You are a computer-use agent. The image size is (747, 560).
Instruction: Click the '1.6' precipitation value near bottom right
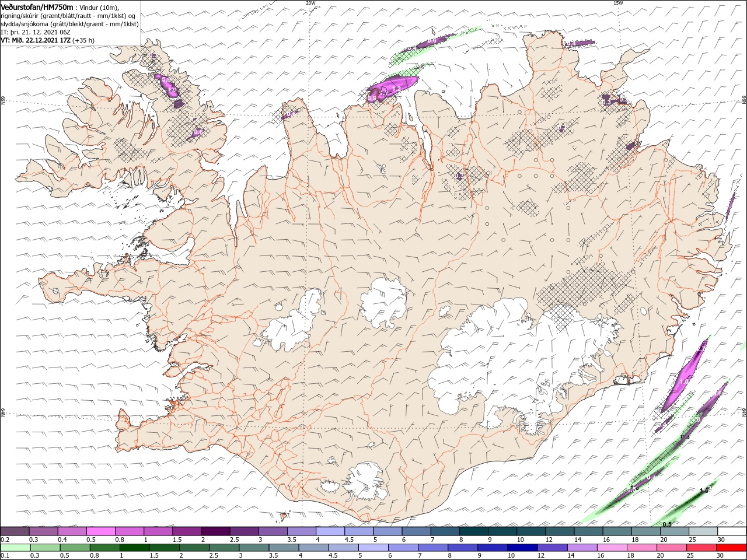[704, 491]
